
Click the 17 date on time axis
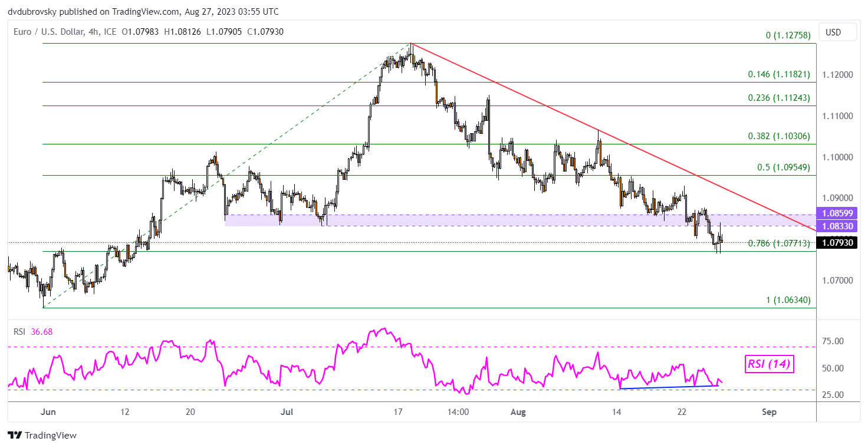pyautogui.click(x=399, y=412)
